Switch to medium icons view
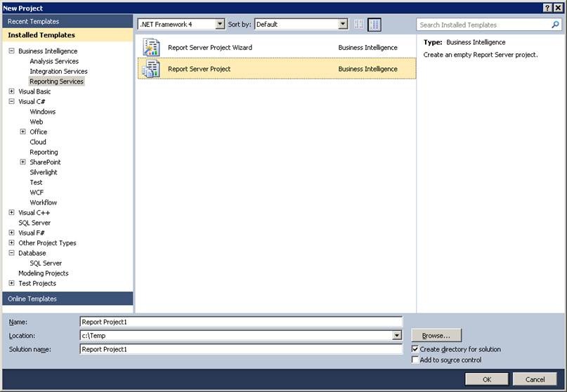Image resolution: width=567 pixels, height=392 pixels. (x=374, y=25)
